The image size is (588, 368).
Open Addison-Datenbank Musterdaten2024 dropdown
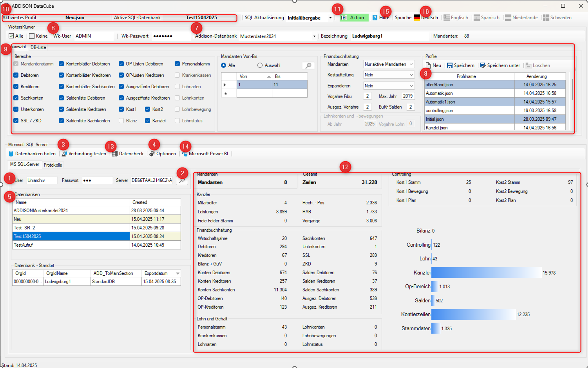pyautogui.click(x=314, y=36)
